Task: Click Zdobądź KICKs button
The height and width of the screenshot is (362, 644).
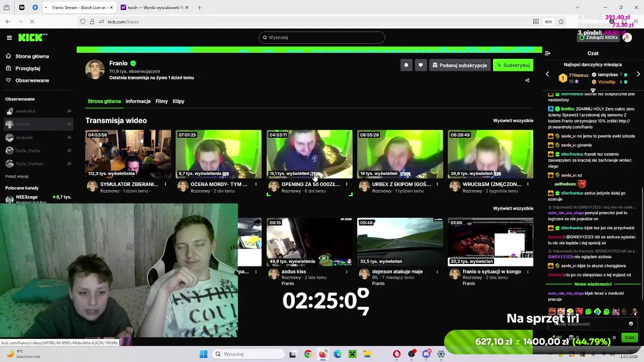Action: coord(599,38)
